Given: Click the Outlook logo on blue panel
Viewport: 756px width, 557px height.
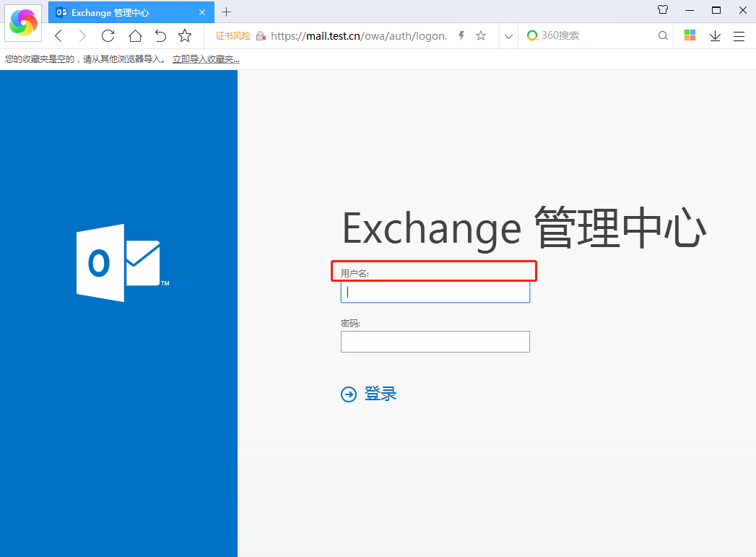Looking at the screenshot, I should tap(123, 263).
